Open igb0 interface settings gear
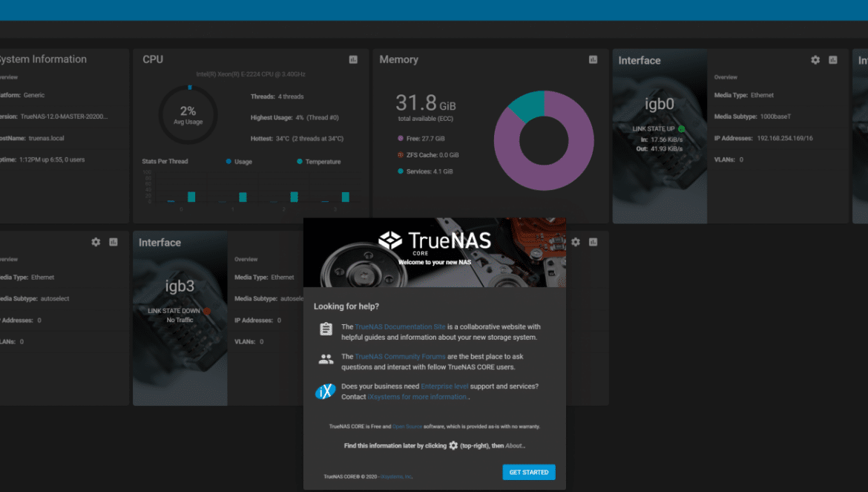The width and height of the screenshot is (868, 492). point(815,60)
